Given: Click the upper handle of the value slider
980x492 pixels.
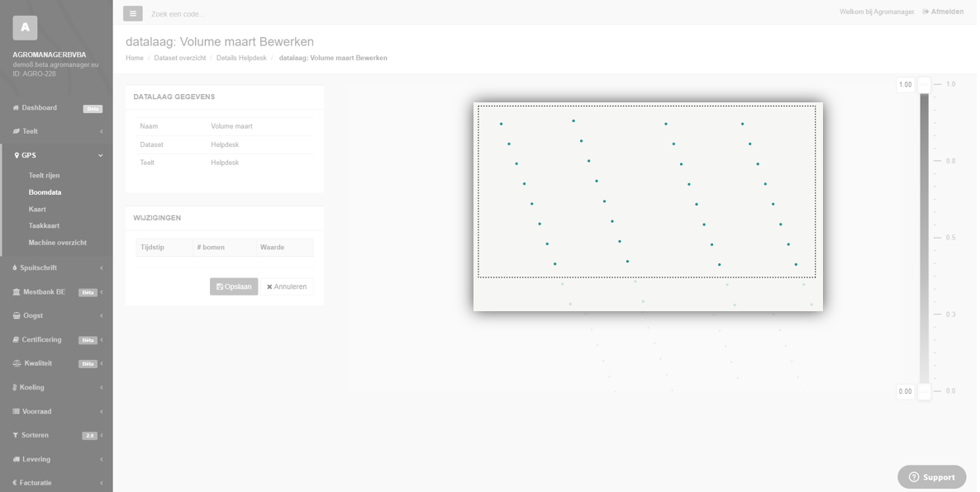Looking at the screenshot, I should coord(924,84).
